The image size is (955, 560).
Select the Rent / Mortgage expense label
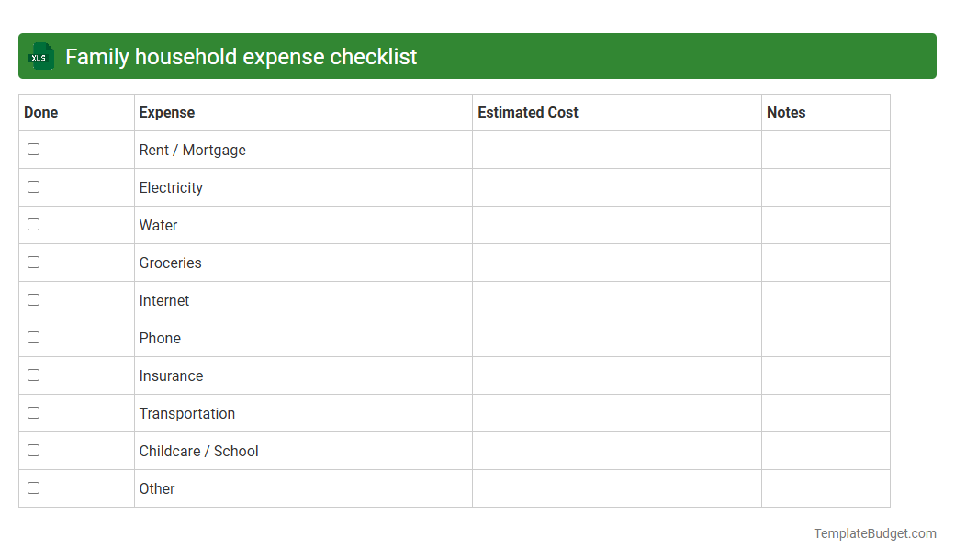[x=193, y=150]
